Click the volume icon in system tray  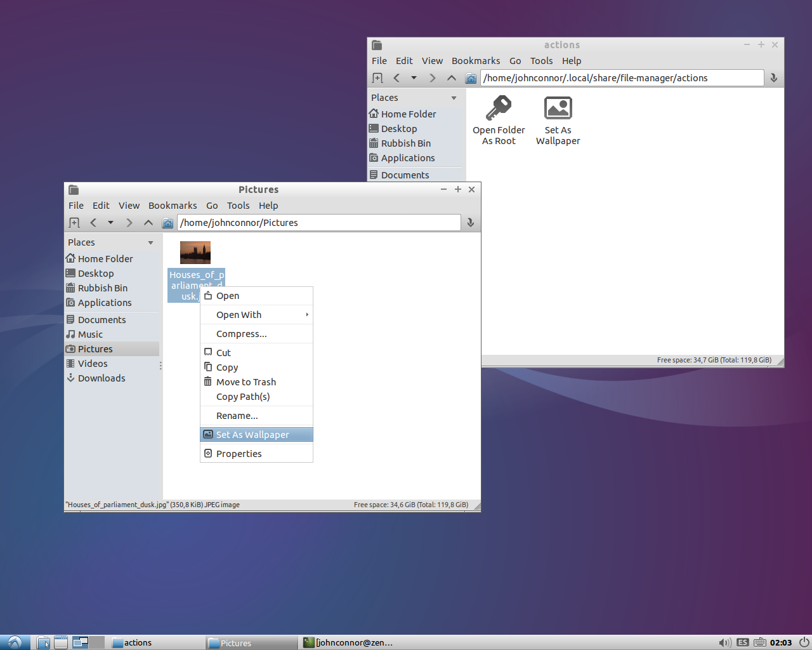pyautogui.click(x=724, y=642)
